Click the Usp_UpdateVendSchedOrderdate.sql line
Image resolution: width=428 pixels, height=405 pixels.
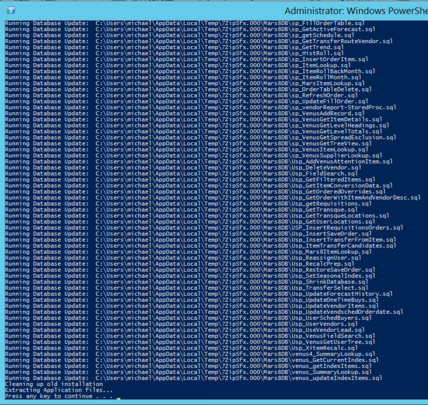204,312
